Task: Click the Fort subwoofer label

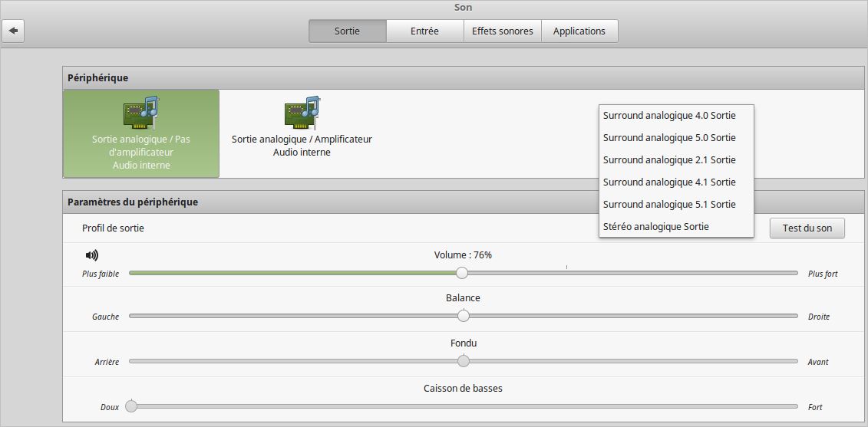Action: tap(815, 408)
